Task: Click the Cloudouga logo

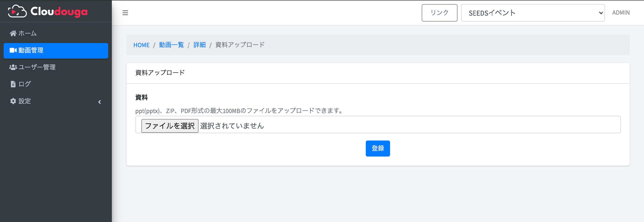Action: point(48,11)
